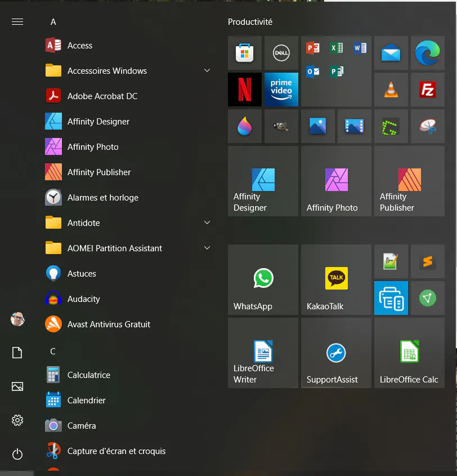This screenshot has height=476, width=457.
Task: Open the FileZilla tile
Action: 428,90
